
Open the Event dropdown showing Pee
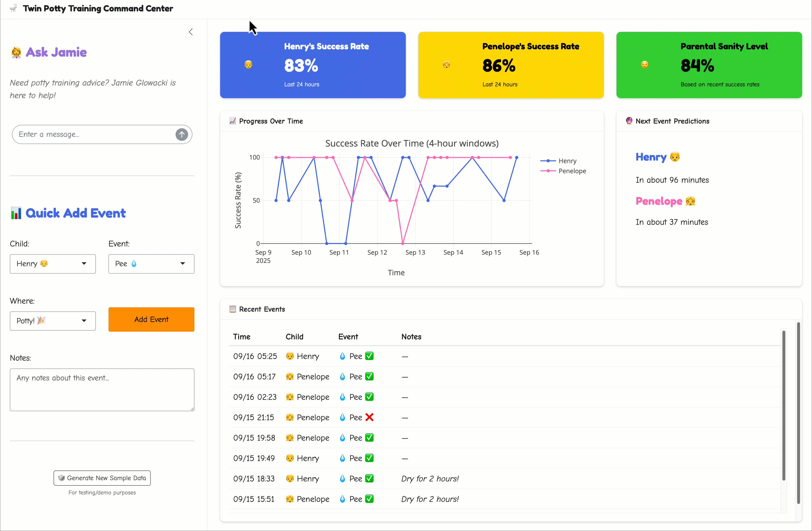point(151,264)
